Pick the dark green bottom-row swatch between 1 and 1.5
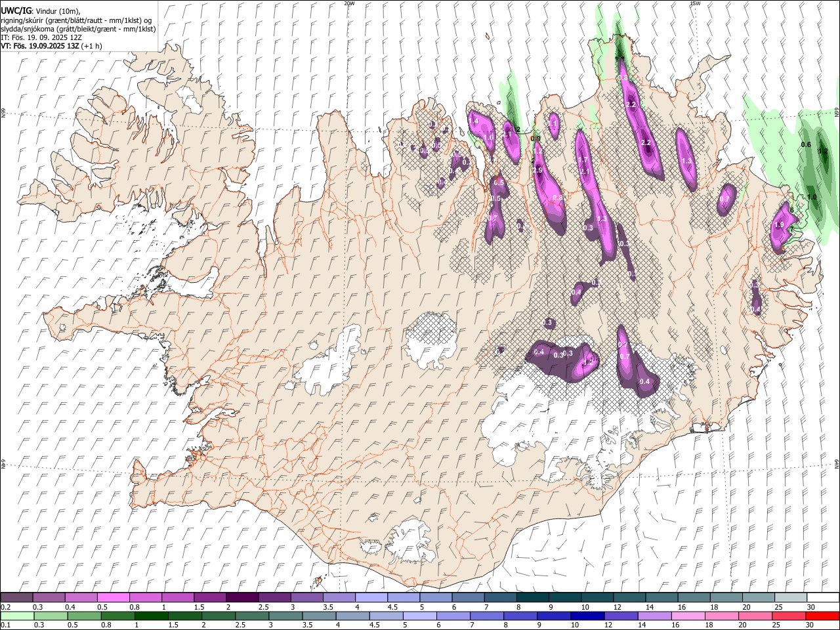This screenshot has width=840, height=630. point(151,616)
